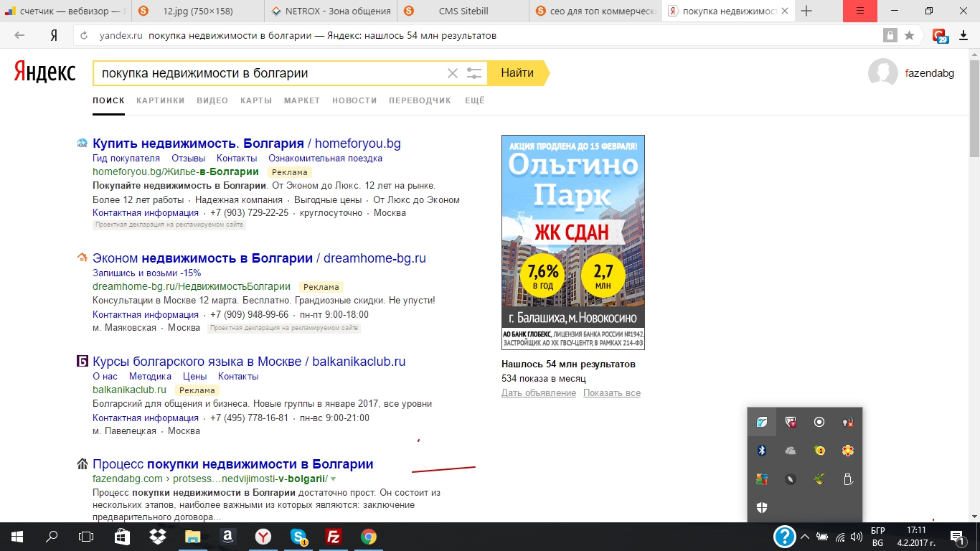
Task: Open Процесс покупки недвижимости в Болгарии result
Action: point(233,464)
